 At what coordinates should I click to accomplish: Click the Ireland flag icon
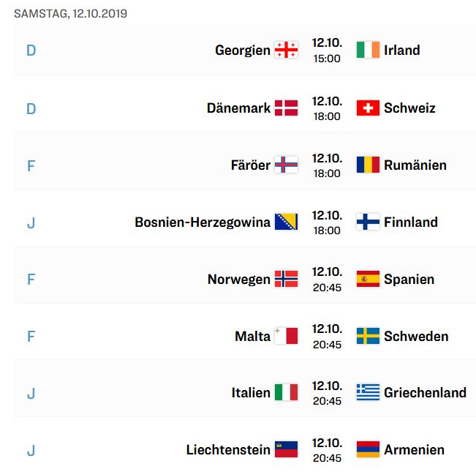click(368, 50)
